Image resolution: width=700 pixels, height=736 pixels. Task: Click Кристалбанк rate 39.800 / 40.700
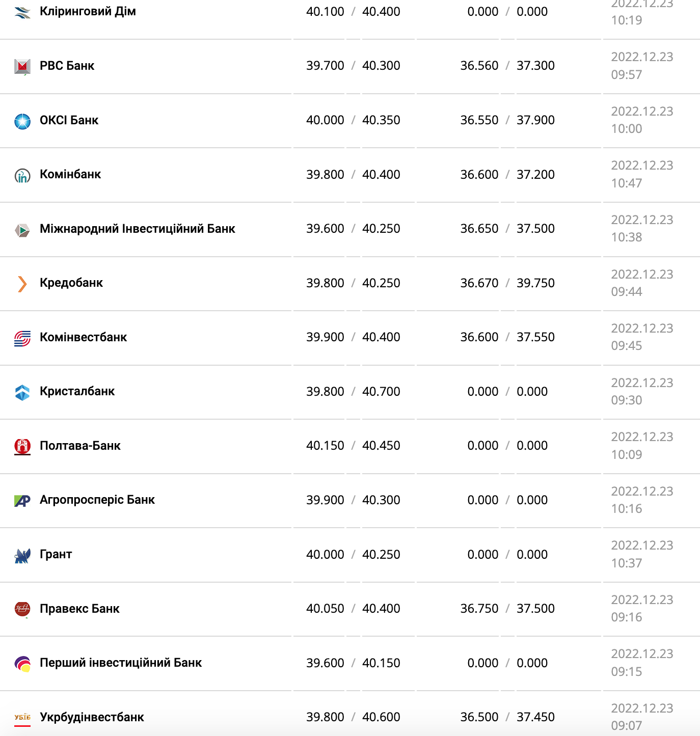[x=353, y=391]
